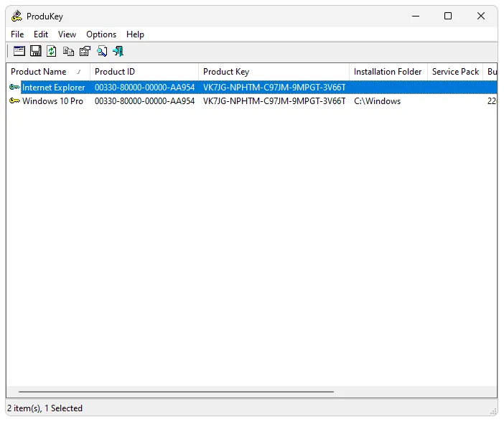Close the ProduKey window
Screen dimensions: 504x422
click(481, 16)
